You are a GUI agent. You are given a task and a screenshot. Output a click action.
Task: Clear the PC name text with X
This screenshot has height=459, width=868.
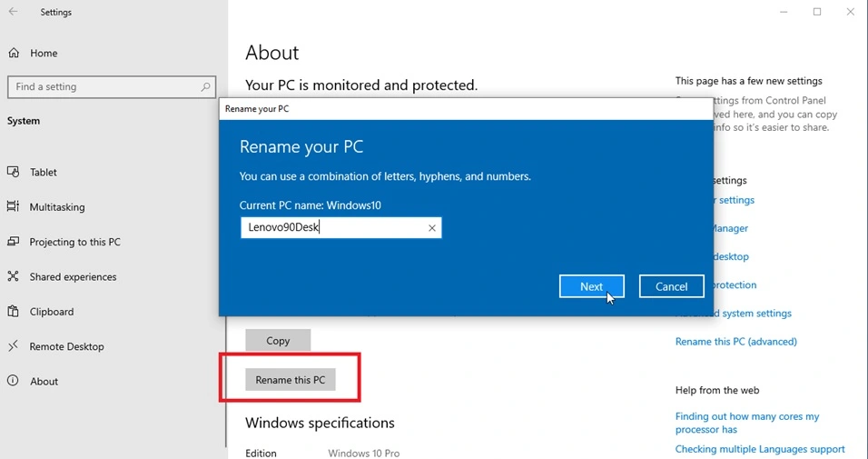click(432, 228)
